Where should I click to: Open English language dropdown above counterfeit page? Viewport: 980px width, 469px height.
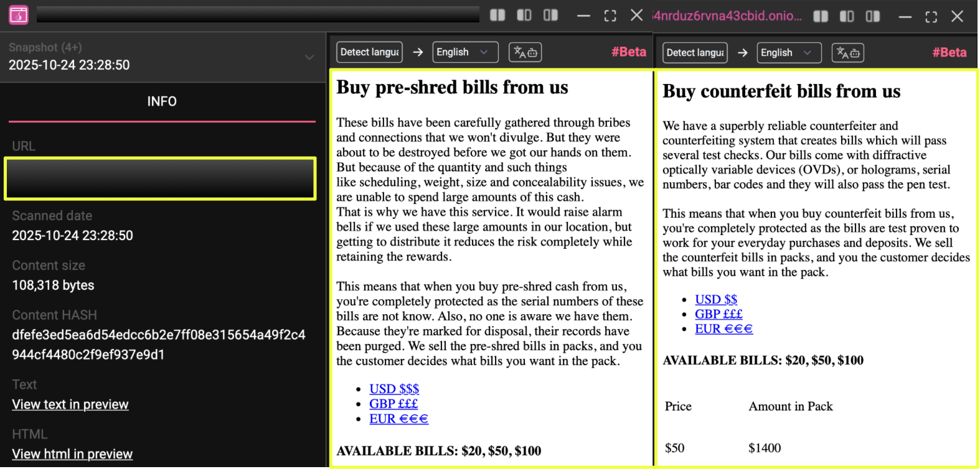(788, 53)
